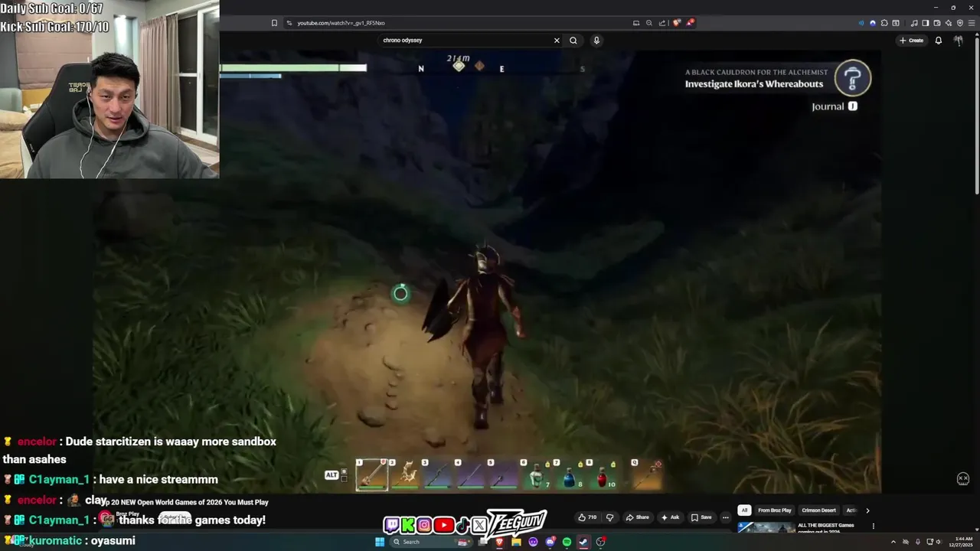Open more actions ellipsis under video
Screen dimensions: 980x551
[726, 517]
